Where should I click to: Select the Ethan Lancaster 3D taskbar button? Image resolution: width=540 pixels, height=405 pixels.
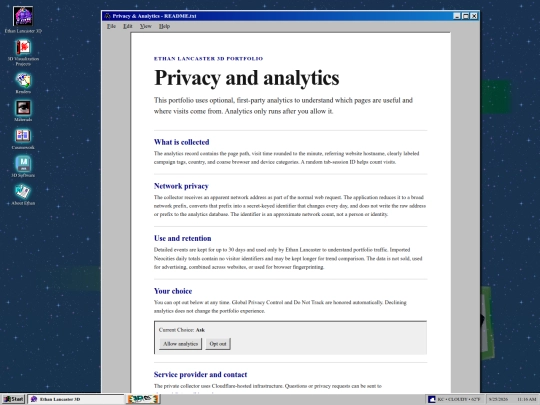click(76, 399)
